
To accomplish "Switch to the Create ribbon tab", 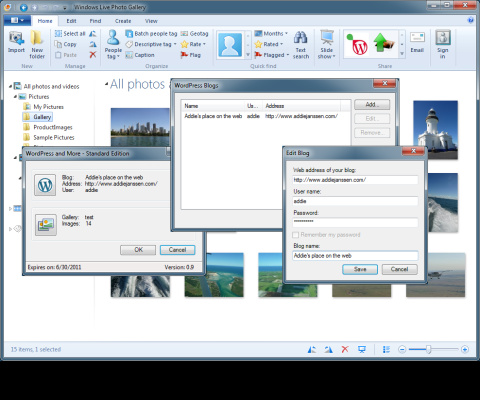I will pyautogui.click(x=123, y=21).
